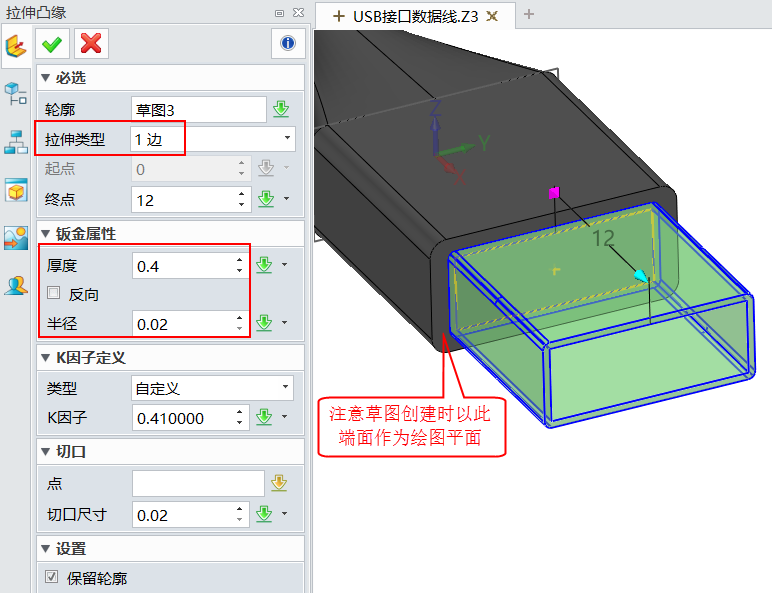Open the assembly tree sidebar icon
Image resolution: width=772 pixels, height=593 pixels.
pyautogui.click(x=16, y=95)
